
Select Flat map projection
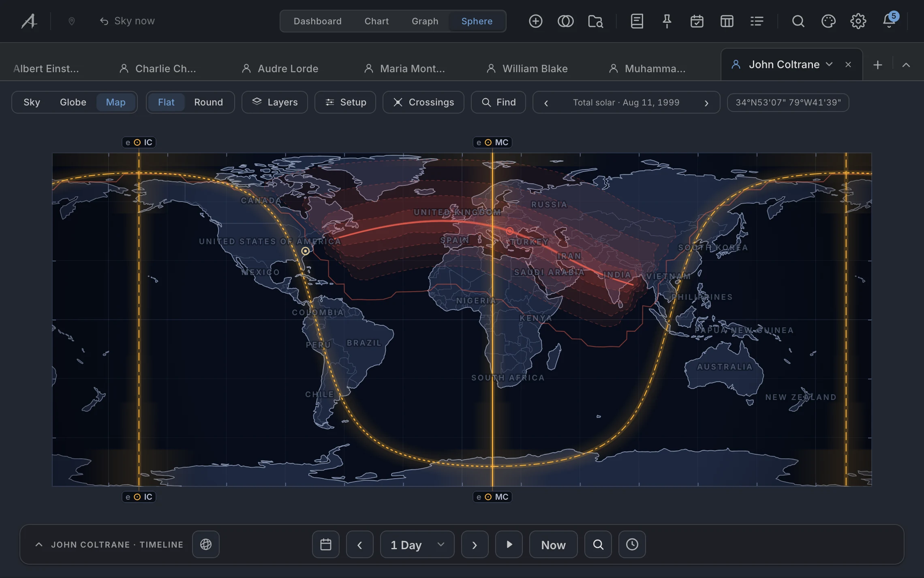click(166, 102)
